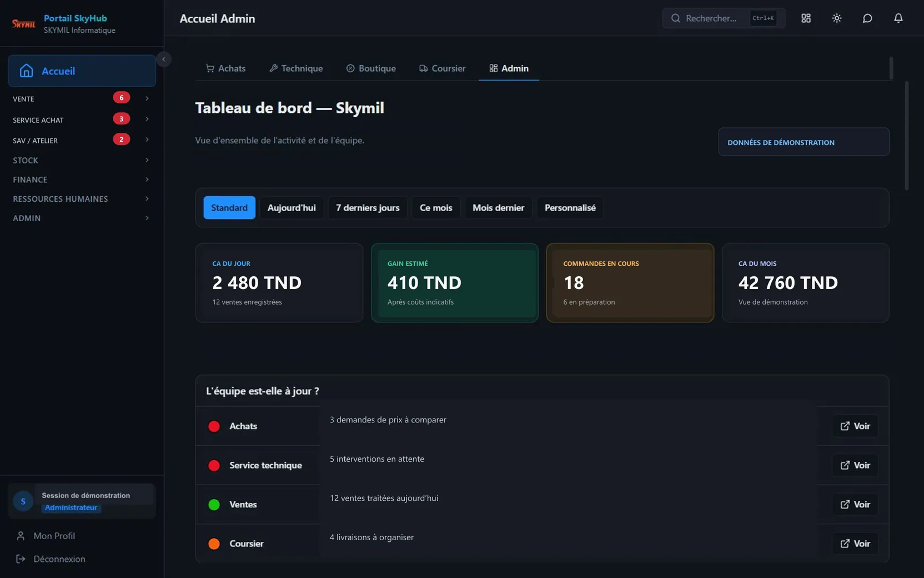Click the grid icon on Admin tab
Viewport: 924px width, 578px height.
pyautogui.click(x=493, y=68)
